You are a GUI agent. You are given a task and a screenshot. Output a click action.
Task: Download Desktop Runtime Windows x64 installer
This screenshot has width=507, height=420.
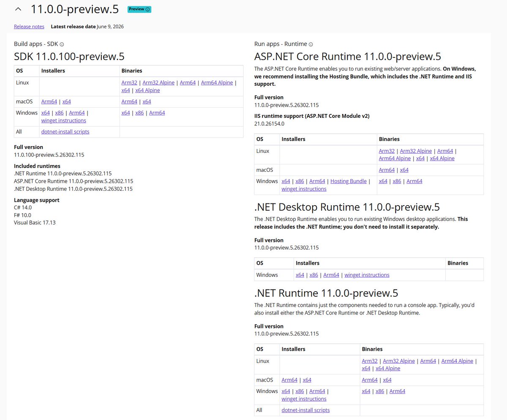tap(300, 275)
